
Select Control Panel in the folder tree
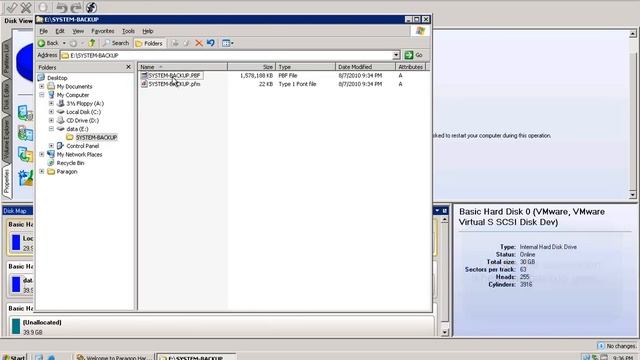click(x=82, y=146)
